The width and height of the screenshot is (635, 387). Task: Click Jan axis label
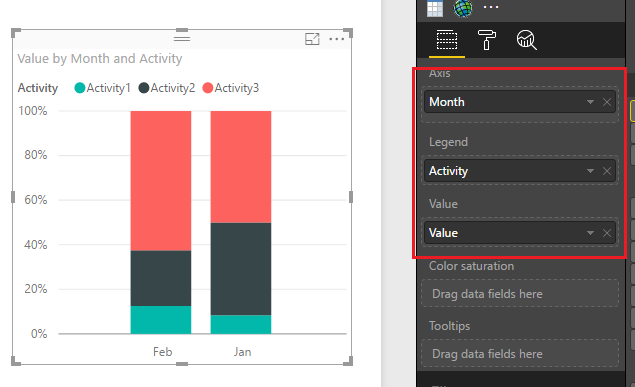pyautogui.click(x=242, y=352)
